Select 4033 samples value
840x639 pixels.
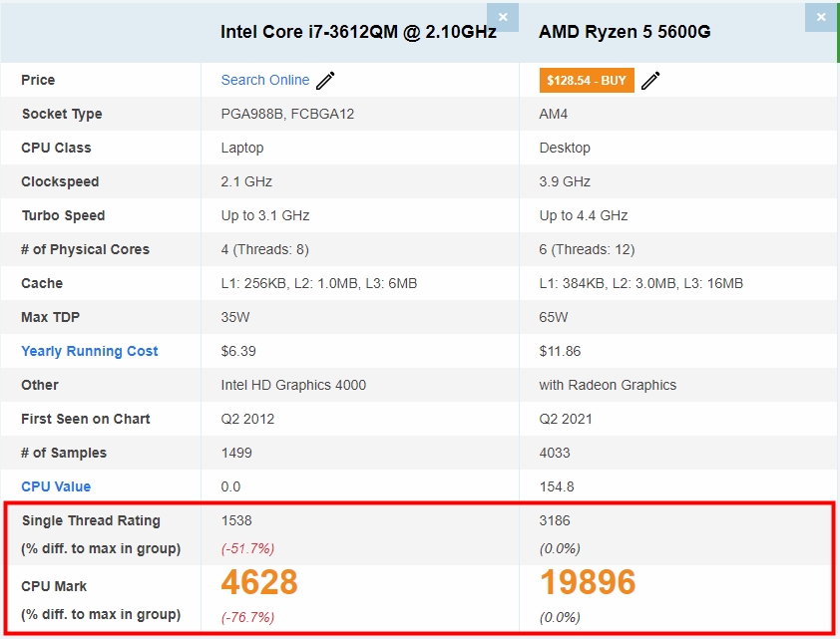pos(555,453)
